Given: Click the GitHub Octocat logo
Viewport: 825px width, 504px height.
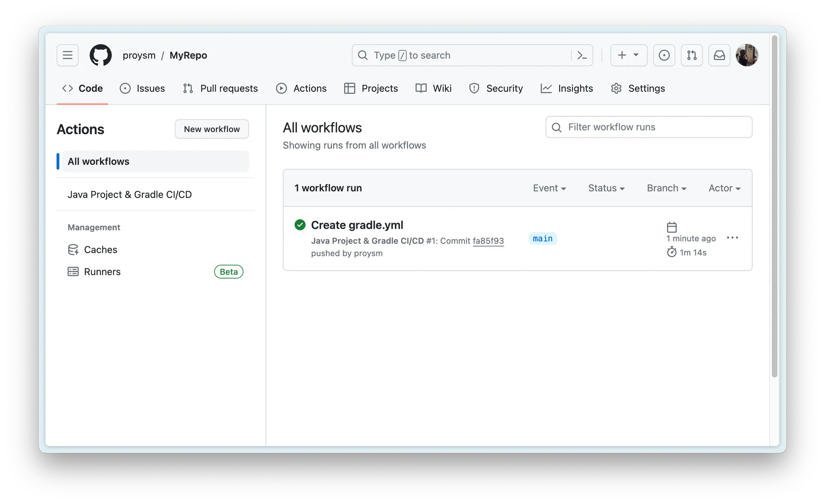Looking at the screenshot, I should 100,55.
